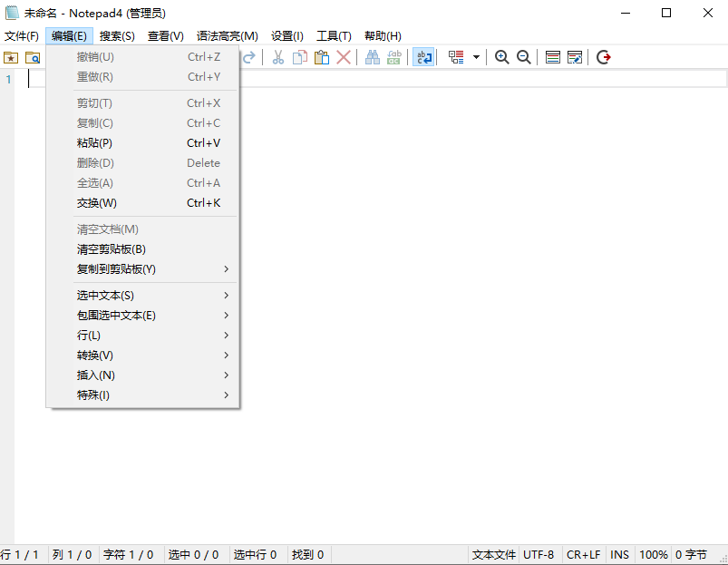Click the zoom out magnifier icon

pyautogui.click(x=524, y=57)
